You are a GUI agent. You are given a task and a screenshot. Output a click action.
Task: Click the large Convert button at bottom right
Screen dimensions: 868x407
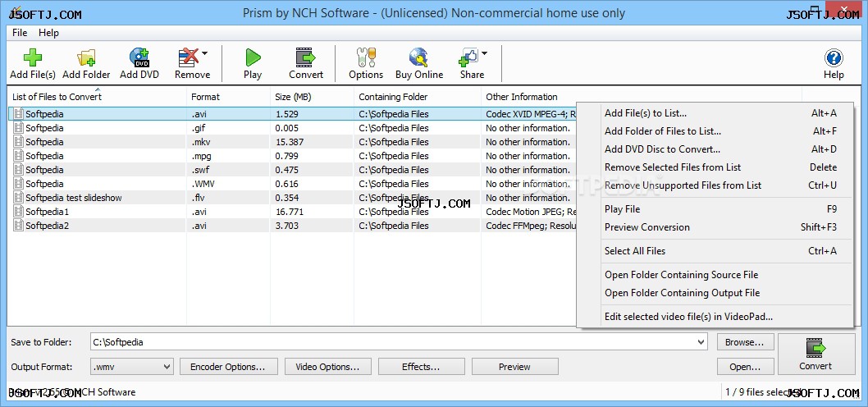[815, 354]
